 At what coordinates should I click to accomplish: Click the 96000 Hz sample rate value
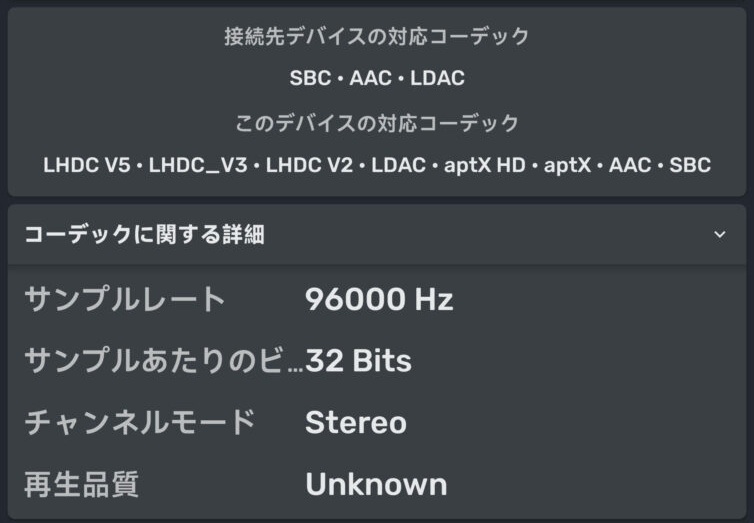[x=379, y=299]
